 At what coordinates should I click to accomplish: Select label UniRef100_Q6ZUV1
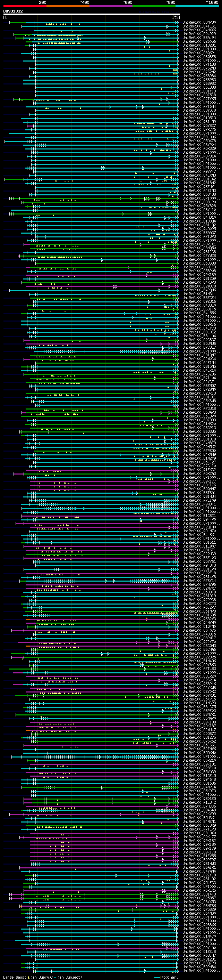pyautogui.click(x=199, y=187)
